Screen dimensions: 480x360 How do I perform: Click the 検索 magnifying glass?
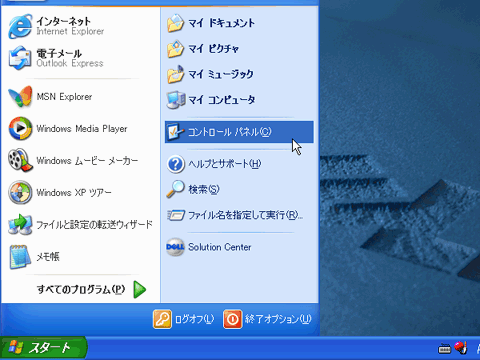click(176, 189)
